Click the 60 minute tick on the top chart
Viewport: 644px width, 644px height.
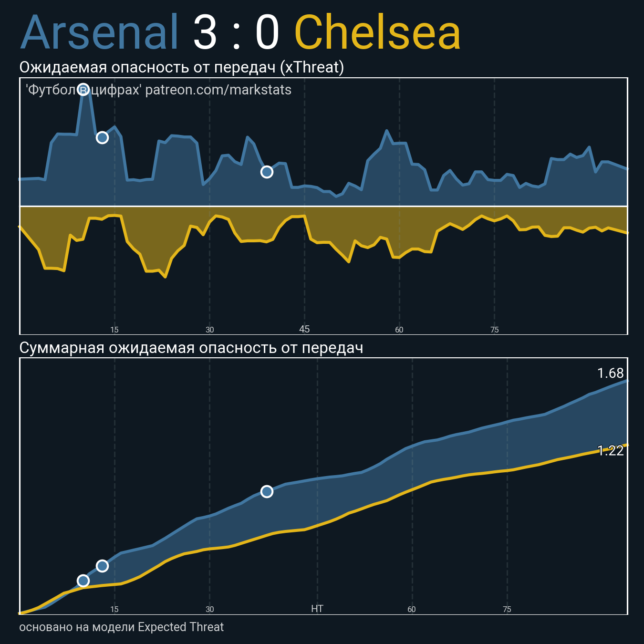tap(399, 330)
